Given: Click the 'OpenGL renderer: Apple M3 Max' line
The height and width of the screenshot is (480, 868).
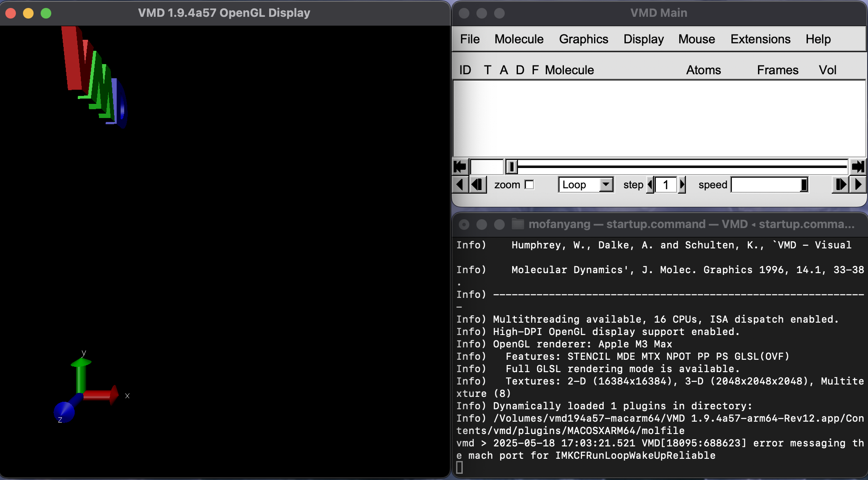Looking at the screenshot, I should point(564,344).
